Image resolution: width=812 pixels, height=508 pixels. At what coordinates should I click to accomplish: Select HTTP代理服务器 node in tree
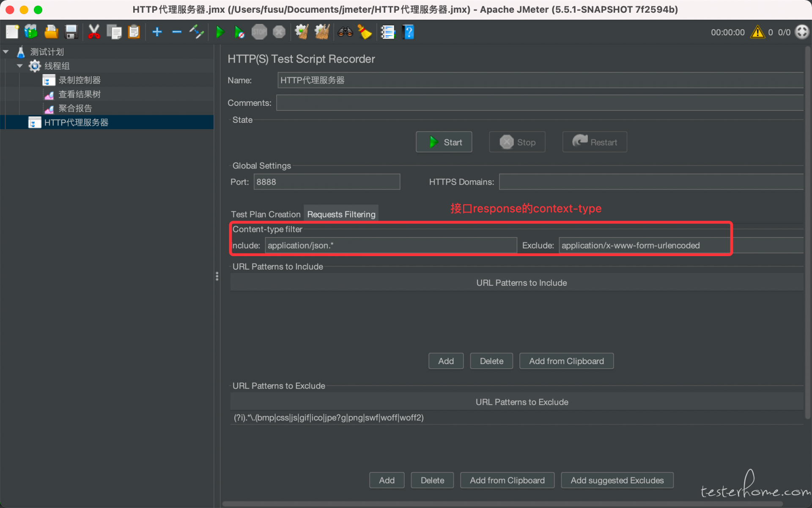tap(76, 122)
